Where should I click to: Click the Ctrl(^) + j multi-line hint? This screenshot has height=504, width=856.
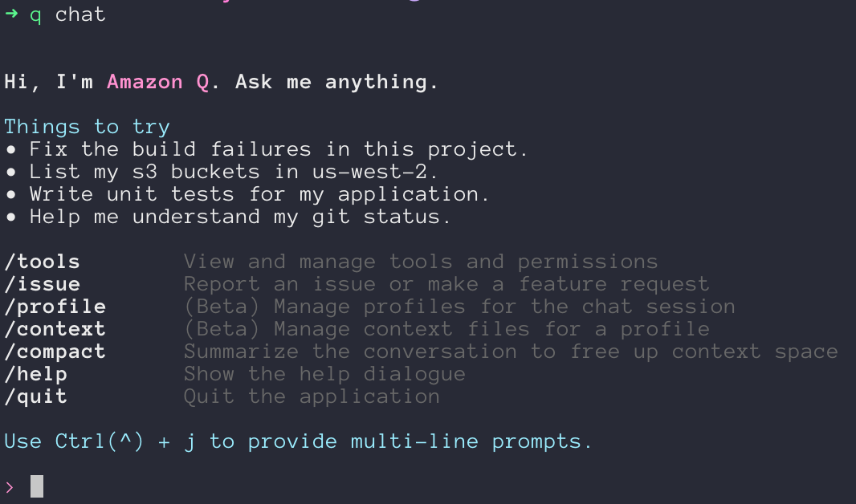298,441
